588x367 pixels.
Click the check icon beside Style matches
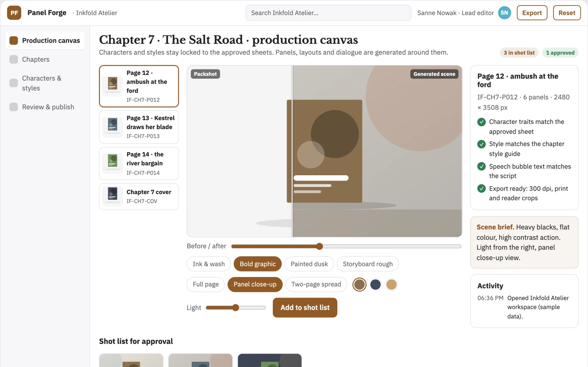pos(481,144)
